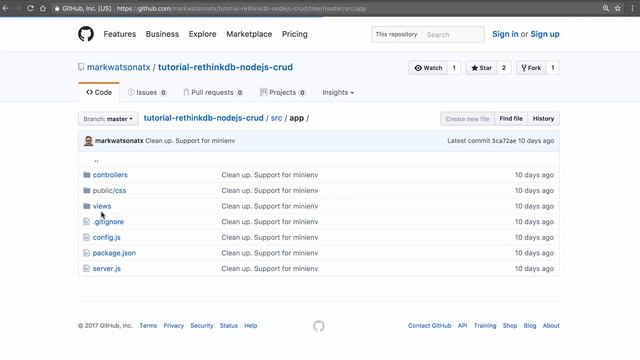This screenshot has width=640, height=360.
Task: Click the GitHub octocat logo in header
Action: click(x=86, y=34)
